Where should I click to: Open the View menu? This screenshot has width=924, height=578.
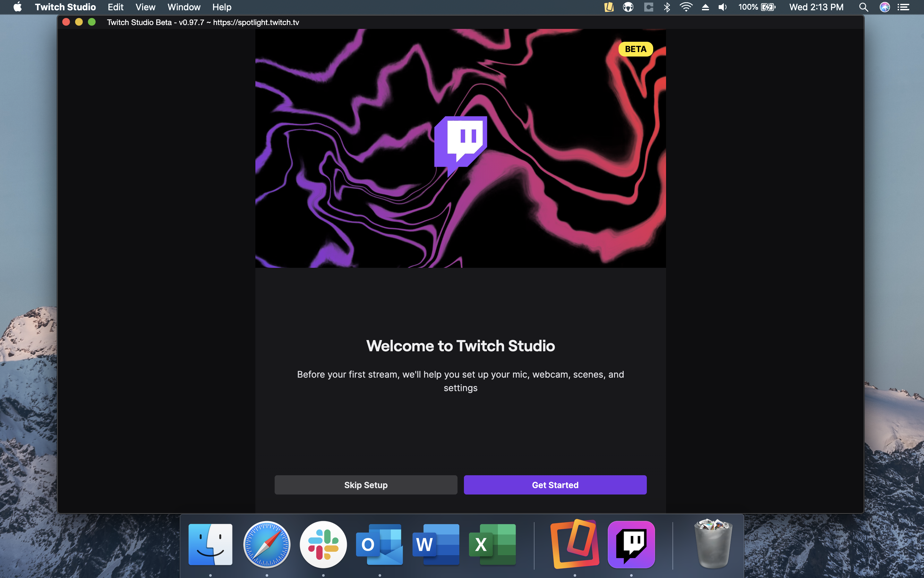click(145, 7)
